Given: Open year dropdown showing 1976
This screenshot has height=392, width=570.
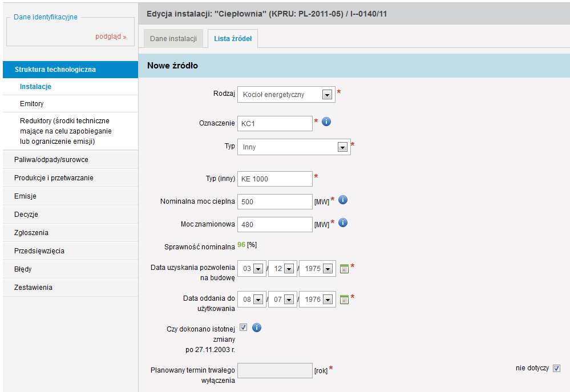Looking at the screenshot, I should click(x=317, y=299).
